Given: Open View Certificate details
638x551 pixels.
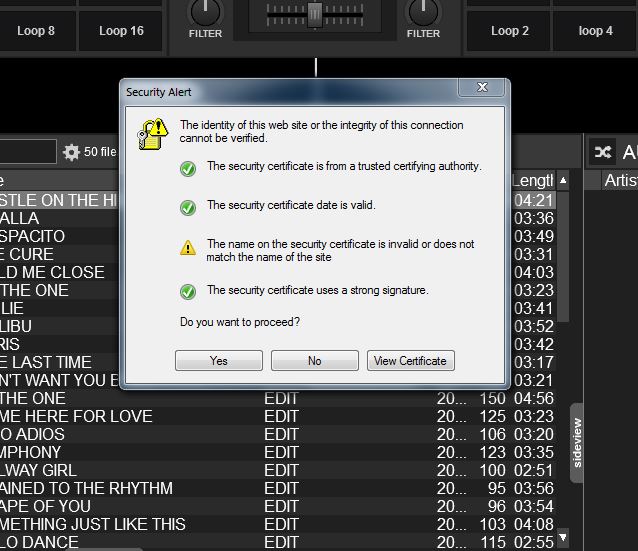Looking at the screenshot, I should click(411, 361).
